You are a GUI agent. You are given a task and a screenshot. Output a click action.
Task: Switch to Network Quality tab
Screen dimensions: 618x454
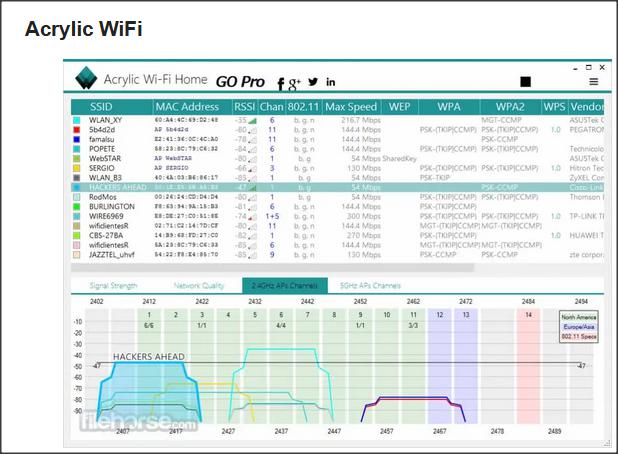199,286
